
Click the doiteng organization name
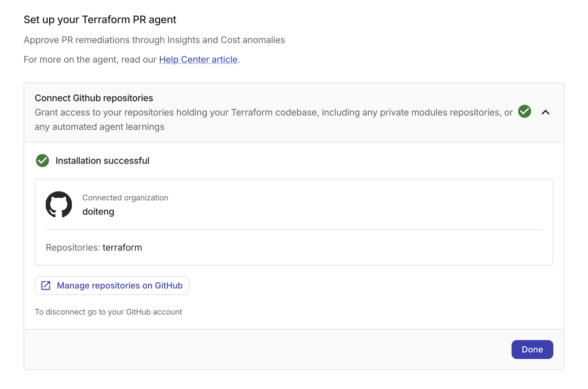coord(98,211)
